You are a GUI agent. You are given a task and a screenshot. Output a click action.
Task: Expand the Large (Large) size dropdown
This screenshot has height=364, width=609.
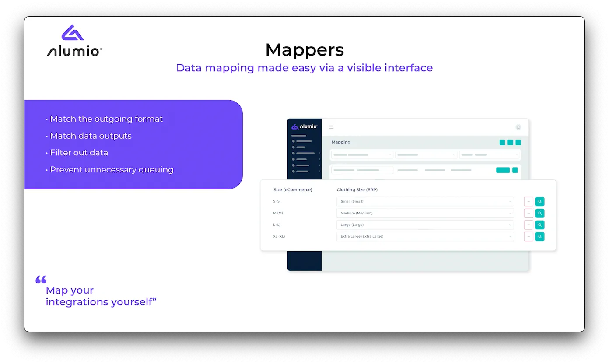click(425, 225)
